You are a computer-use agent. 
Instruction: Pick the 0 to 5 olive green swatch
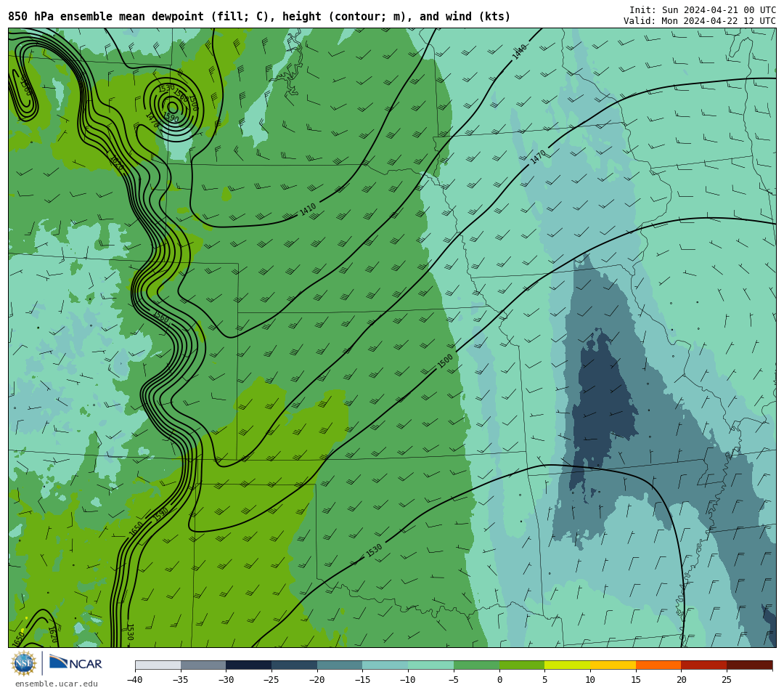[522, 665]
